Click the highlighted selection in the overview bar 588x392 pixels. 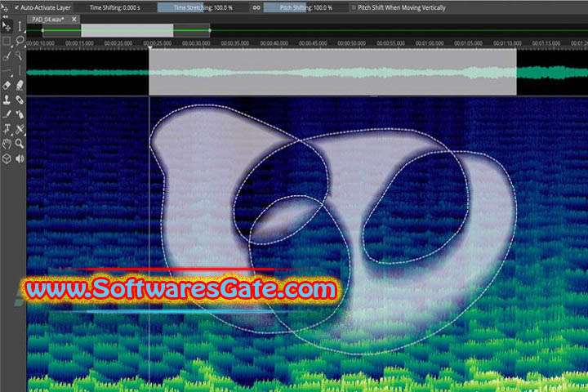point(127,30)
